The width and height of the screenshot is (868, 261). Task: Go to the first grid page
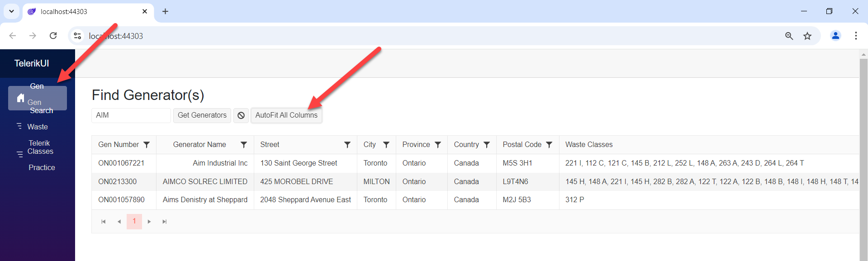[104, 222]
